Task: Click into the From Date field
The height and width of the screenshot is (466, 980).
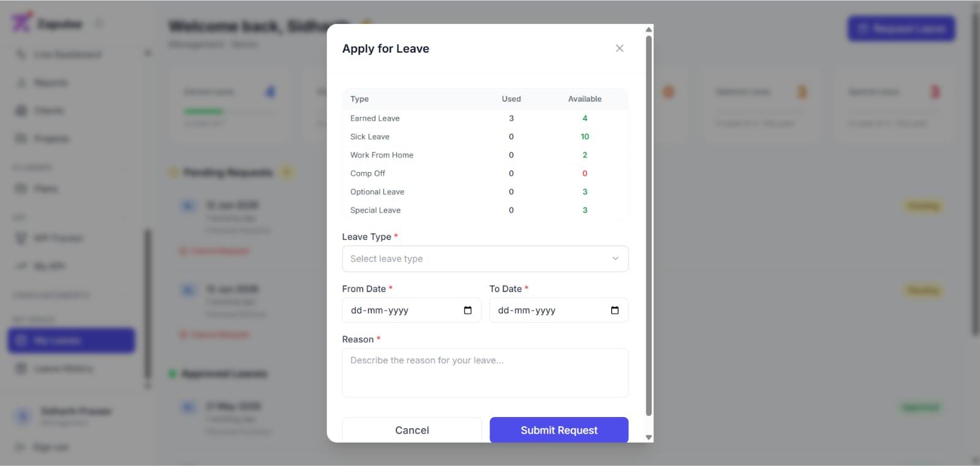Action: pos(412,310)
